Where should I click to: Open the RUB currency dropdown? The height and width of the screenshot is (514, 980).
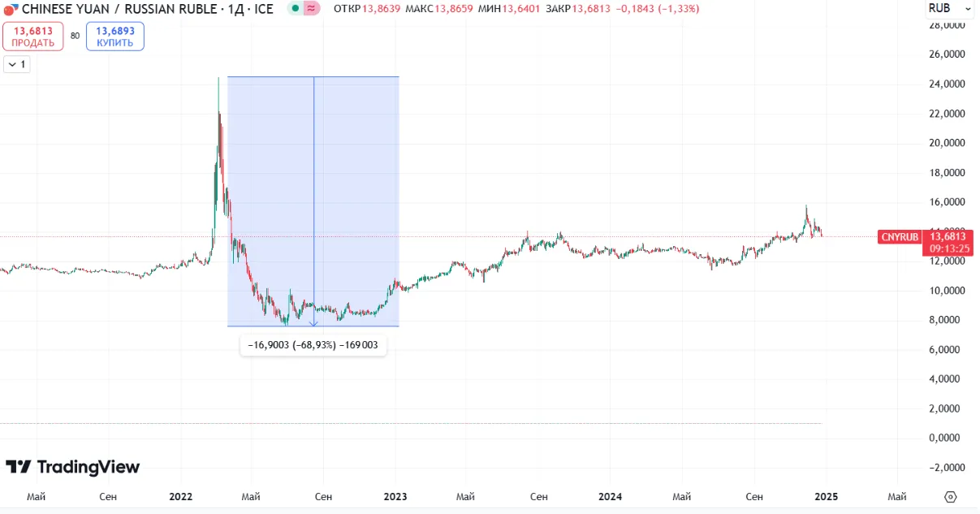pos(949,9)
